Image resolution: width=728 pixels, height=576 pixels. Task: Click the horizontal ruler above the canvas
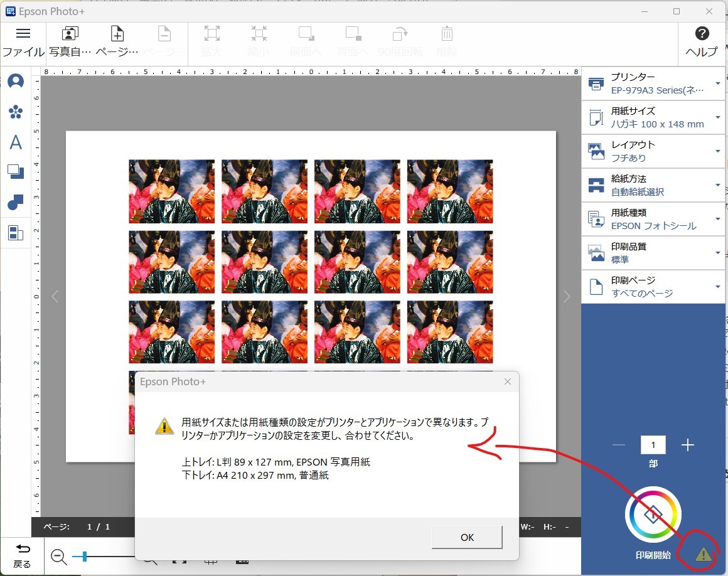pyautogui.click(x=311, y=72)
